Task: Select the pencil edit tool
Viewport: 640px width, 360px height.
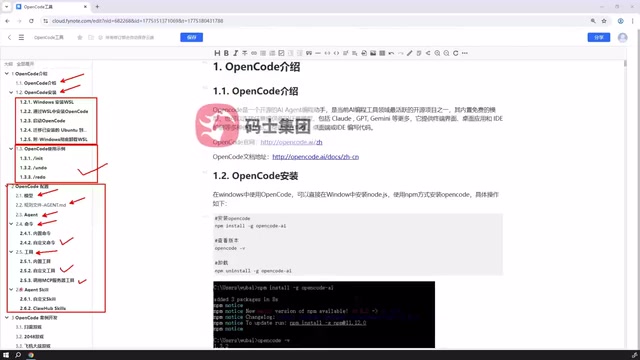Action: [409, 53]
